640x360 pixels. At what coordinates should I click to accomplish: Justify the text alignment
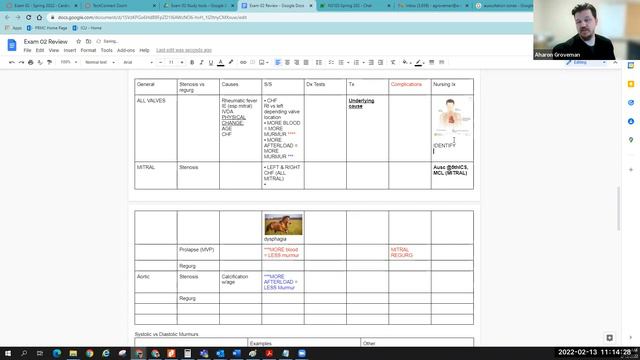point(306,62)
